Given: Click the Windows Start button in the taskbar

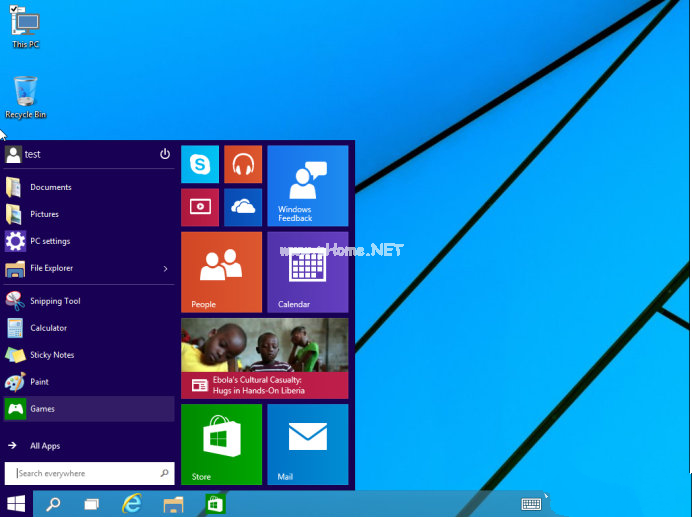Looking at the screenshot, I should pos(16,503).
